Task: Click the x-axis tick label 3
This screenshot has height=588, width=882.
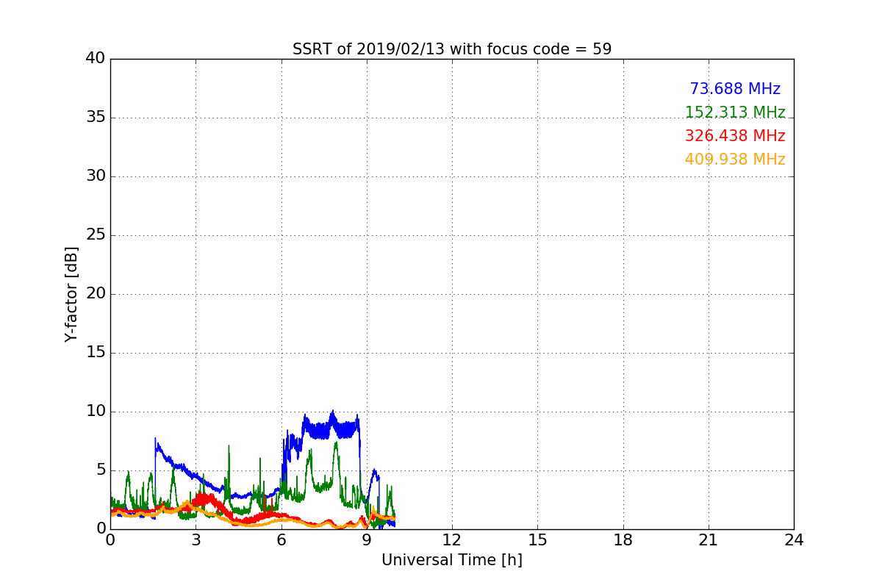Action: (x=196, y=540)
